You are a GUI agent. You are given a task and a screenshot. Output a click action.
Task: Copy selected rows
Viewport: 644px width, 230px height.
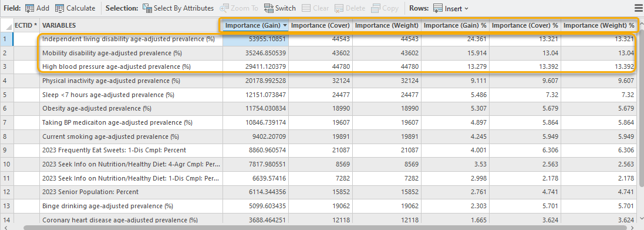(385, 8)
